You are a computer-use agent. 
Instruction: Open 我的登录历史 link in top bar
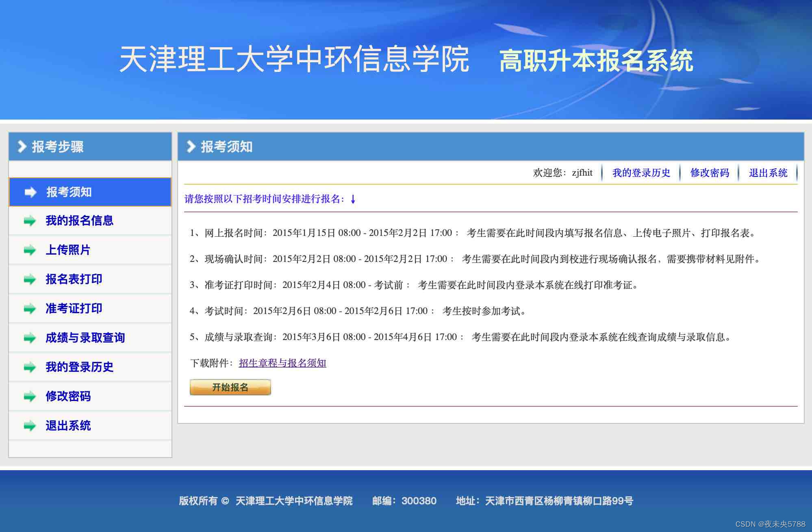point(641,173)
